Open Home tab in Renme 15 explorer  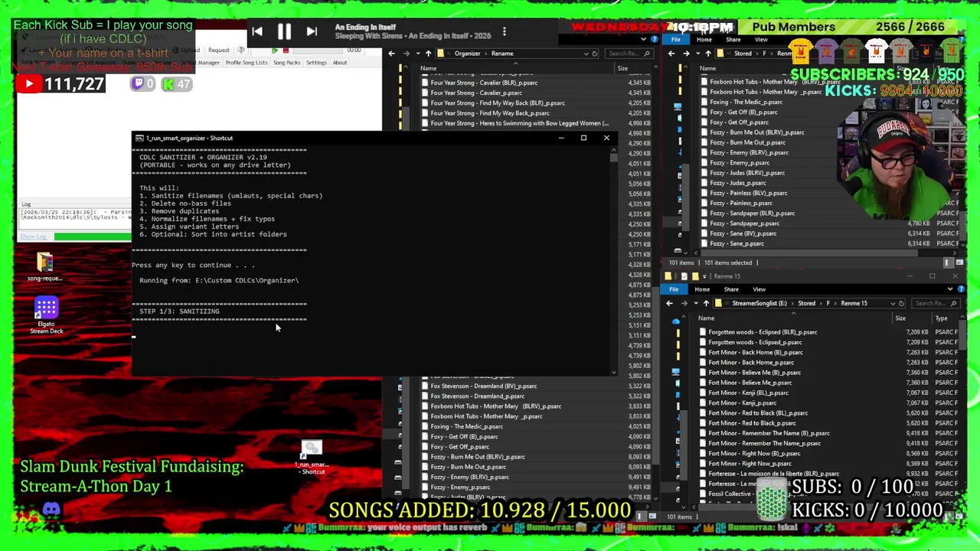coord(702,289)
